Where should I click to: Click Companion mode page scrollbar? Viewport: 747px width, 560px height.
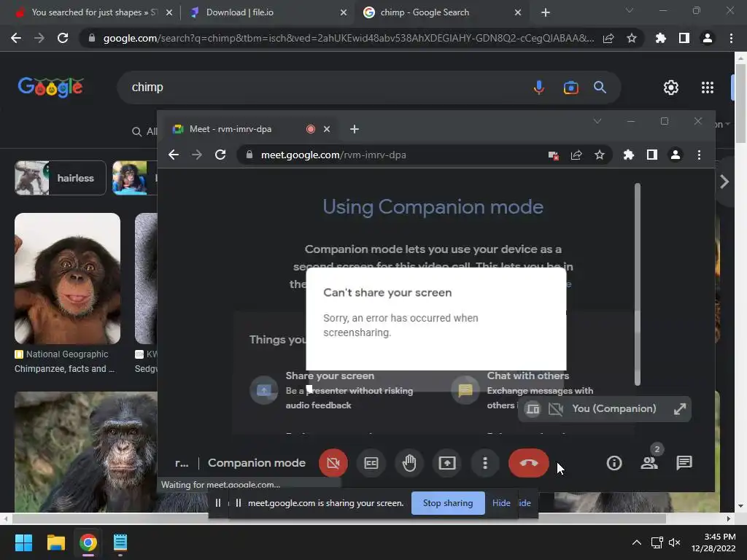coord(638,284)
